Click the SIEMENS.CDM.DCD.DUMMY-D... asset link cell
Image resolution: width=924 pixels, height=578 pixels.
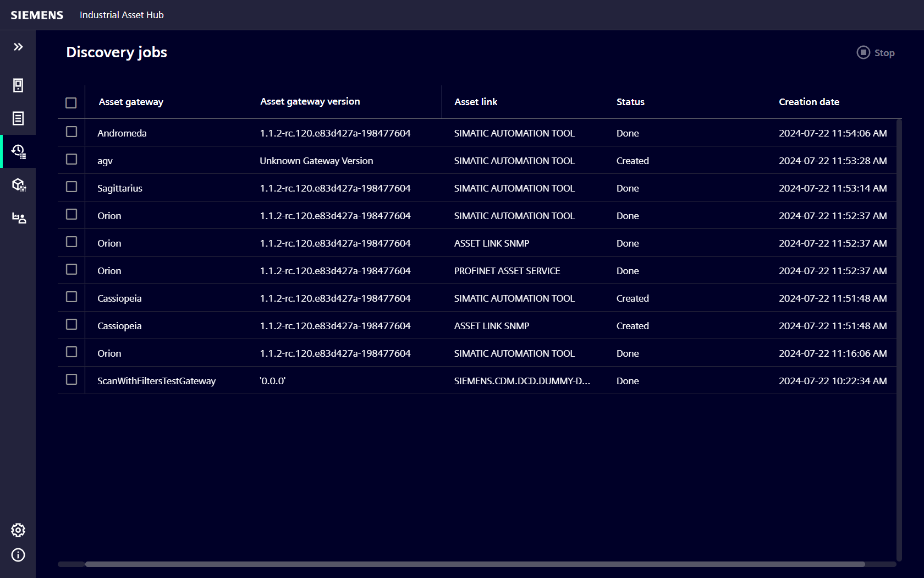[522, 381]
